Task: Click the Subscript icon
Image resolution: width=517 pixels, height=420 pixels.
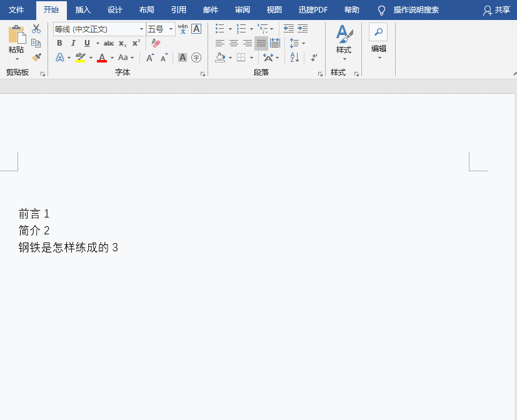Action: point(123,43)
